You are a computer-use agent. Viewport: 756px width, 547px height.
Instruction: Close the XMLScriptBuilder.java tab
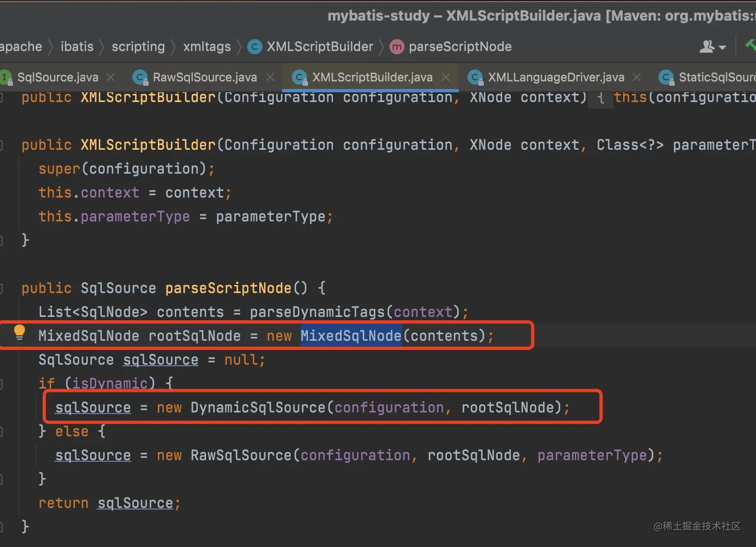(446, 77)
